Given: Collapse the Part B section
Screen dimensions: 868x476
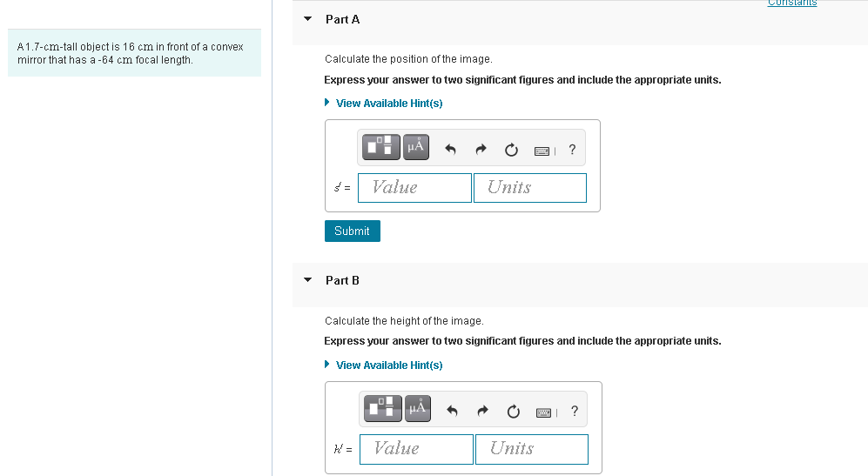Looking at the screenshot, I should (x=308, y=280).
